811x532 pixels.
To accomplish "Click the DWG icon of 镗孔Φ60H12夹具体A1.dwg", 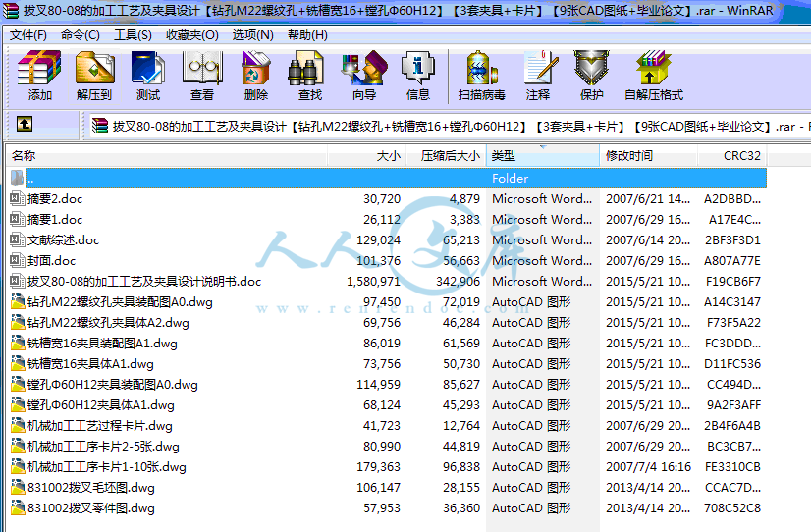I will [x=18, y=404].
